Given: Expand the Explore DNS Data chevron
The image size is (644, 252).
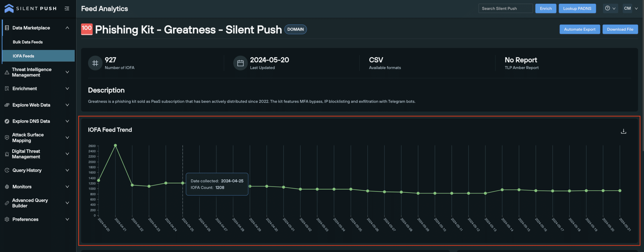Looking at the screenshot, I should tap(67, 121).
